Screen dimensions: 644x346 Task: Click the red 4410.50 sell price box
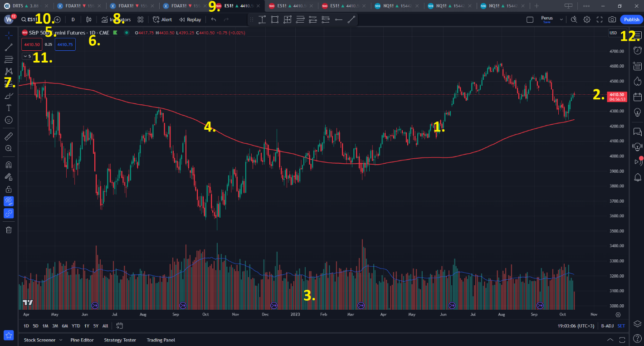(32, 44)
